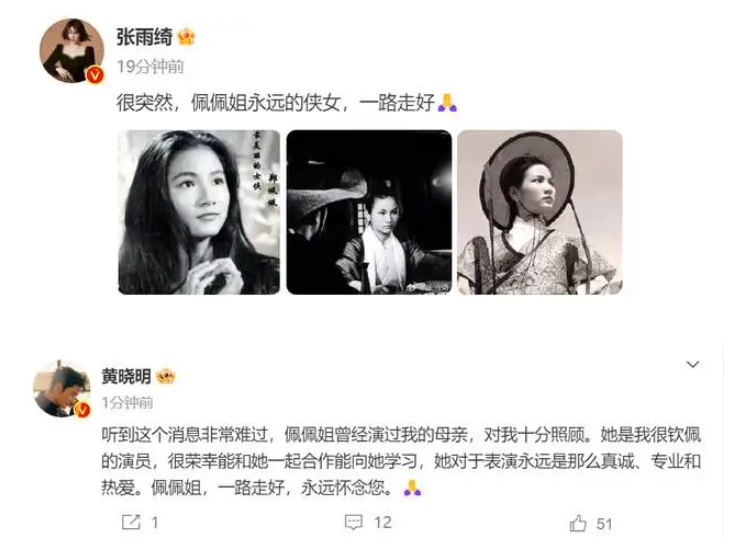Click the repost share icon

(x=131, y=522)
